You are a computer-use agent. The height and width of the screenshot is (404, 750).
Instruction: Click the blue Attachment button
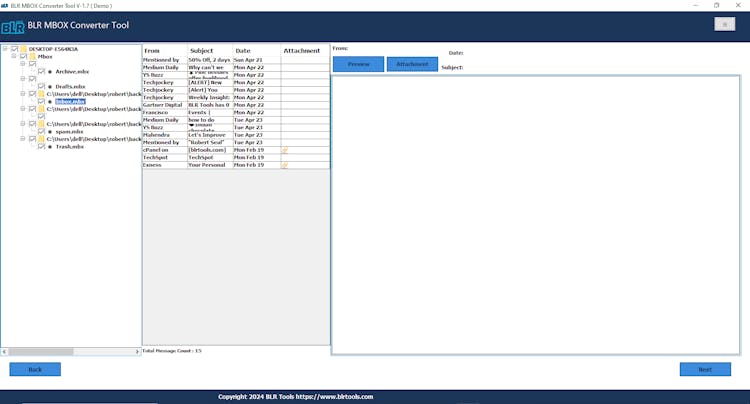412,64
